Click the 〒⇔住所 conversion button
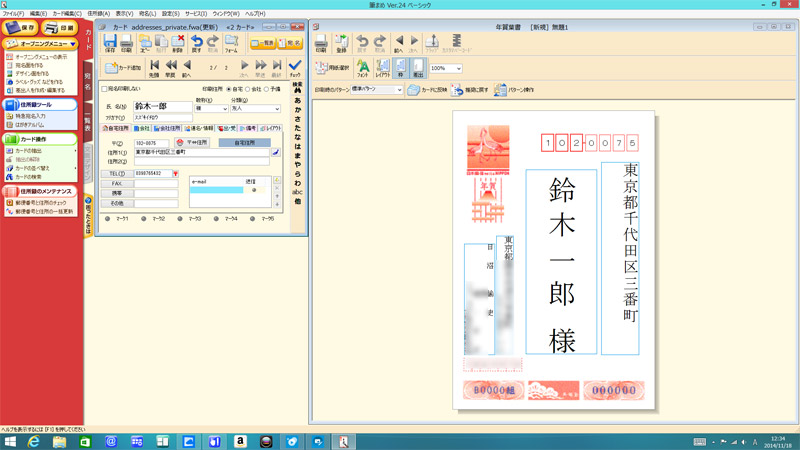The width and height of the screenshot is (800, 450). tap(194, 143)
